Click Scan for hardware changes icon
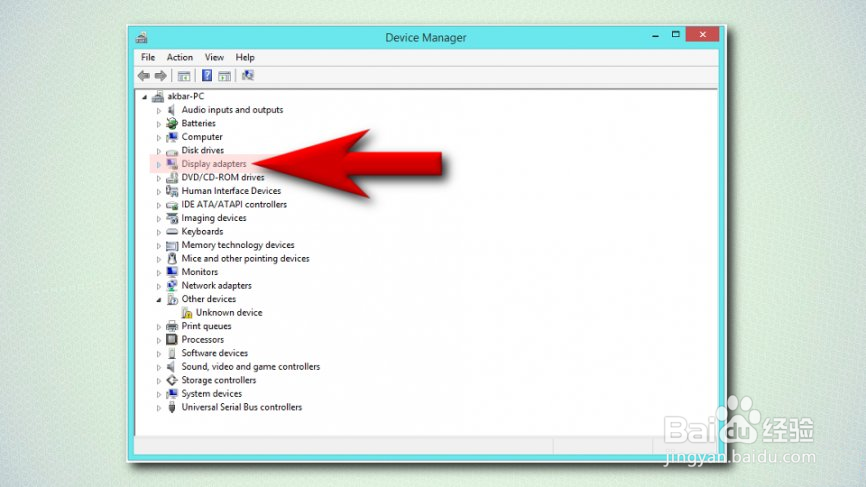The width and height of the screenshot is (866, 487). (x=247, y=75)
